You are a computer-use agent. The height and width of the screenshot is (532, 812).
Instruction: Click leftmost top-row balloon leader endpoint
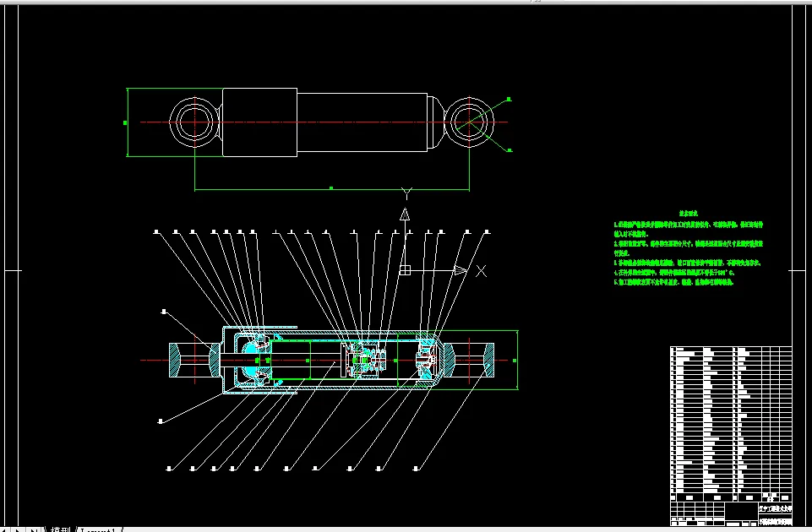click(156, 232)
